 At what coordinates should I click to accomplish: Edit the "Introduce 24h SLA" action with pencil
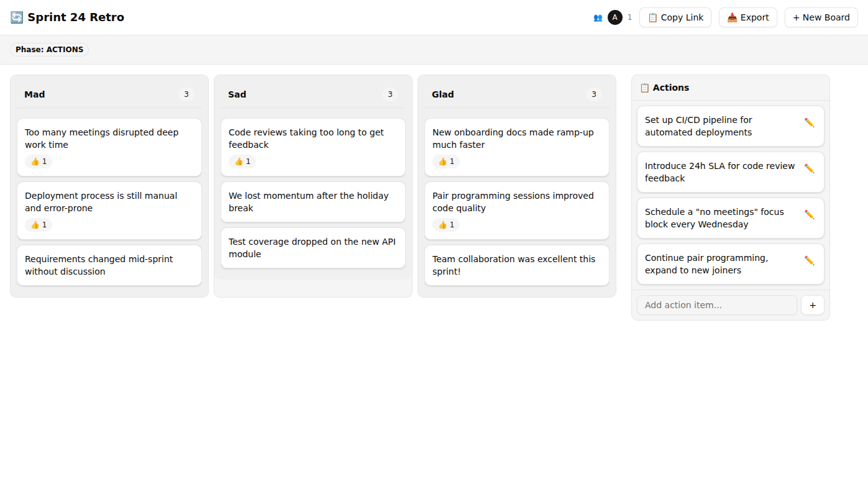tap(809, 168)
